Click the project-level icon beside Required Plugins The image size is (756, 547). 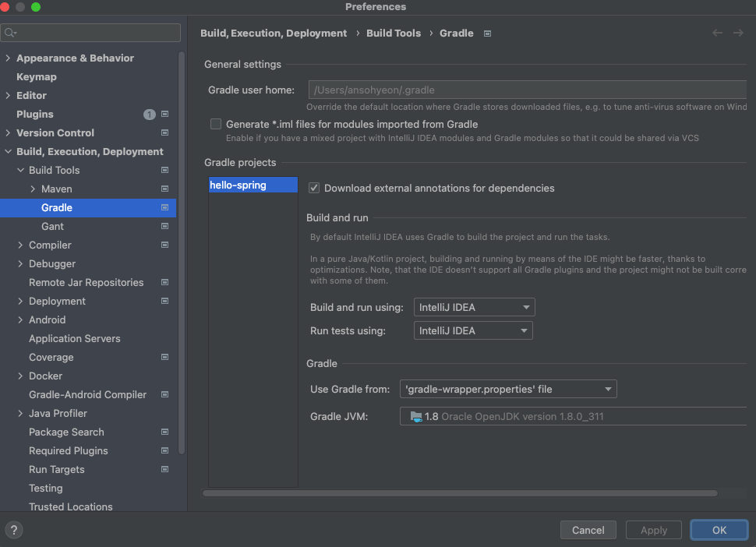165,450
